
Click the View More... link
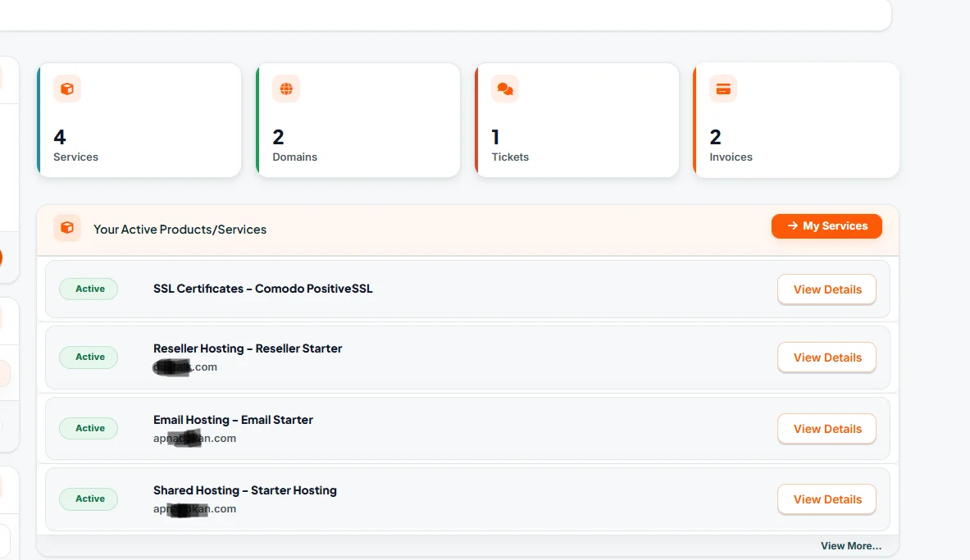tap(850, 546)
